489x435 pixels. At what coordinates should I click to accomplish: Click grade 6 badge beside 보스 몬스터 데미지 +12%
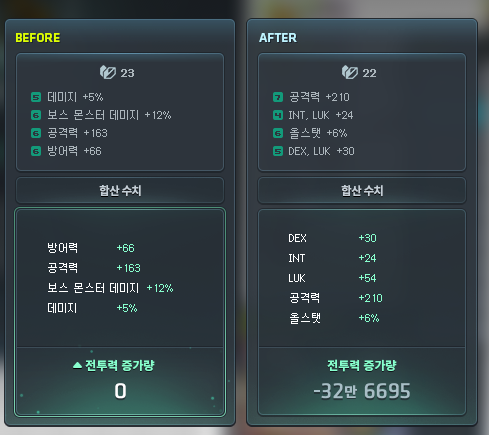click(x=36, y=115)
